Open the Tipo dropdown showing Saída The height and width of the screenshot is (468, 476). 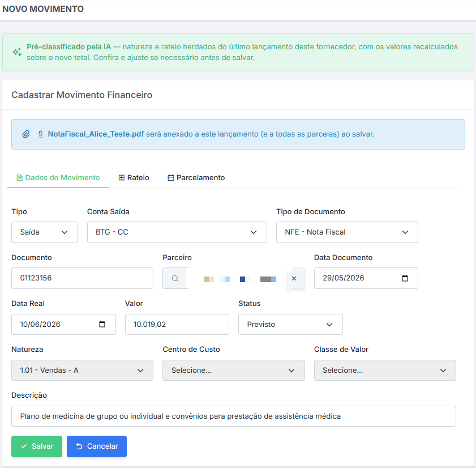(x=45, y=232)
